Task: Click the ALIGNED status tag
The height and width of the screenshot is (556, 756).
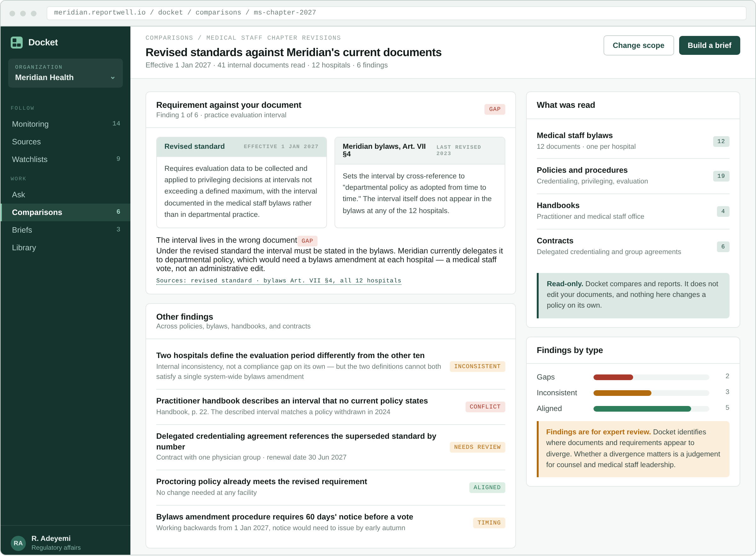Action: tap(487, 488)
